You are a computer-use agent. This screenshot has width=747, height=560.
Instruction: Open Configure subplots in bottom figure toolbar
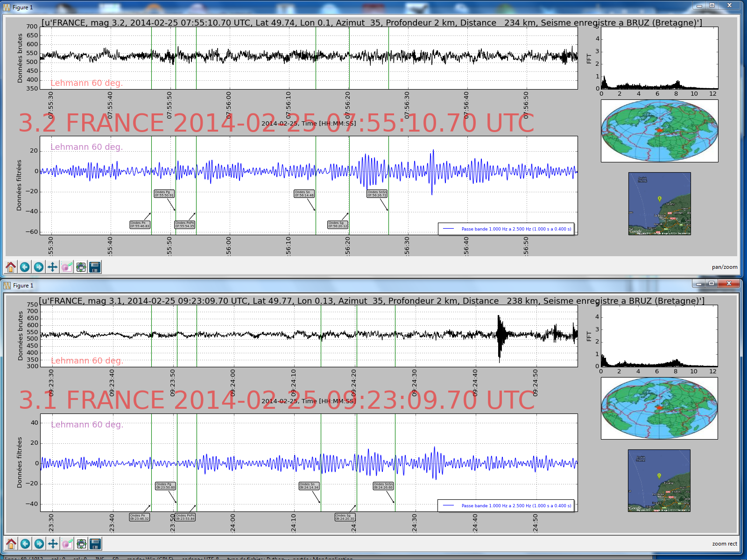click(x=81, y=544)
